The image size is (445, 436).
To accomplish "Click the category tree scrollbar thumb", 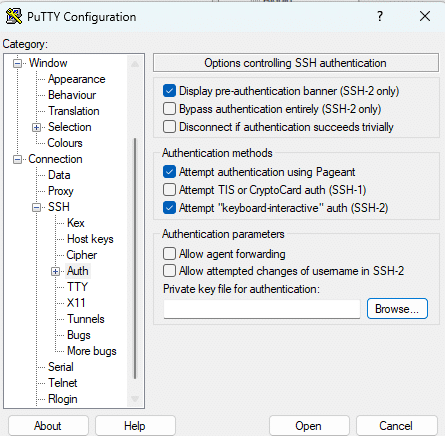I will pos(135,259).
